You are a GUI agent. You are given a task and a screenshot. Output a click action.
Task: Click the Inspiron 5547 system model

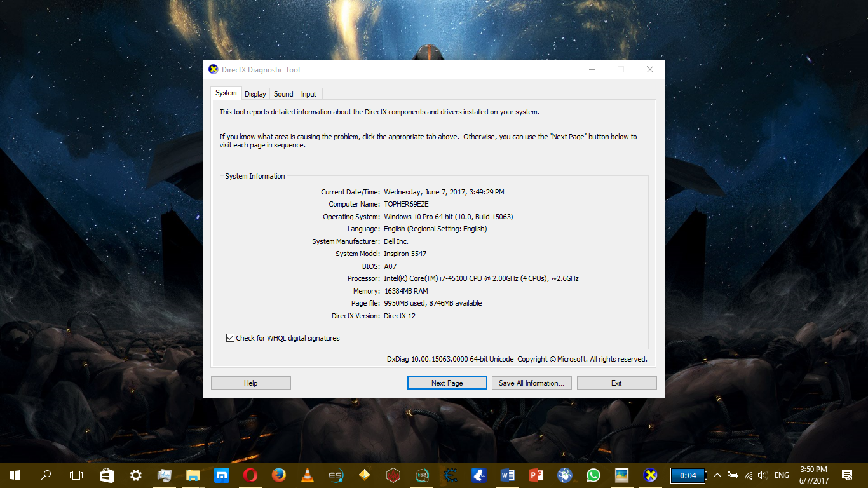(405, 254)
